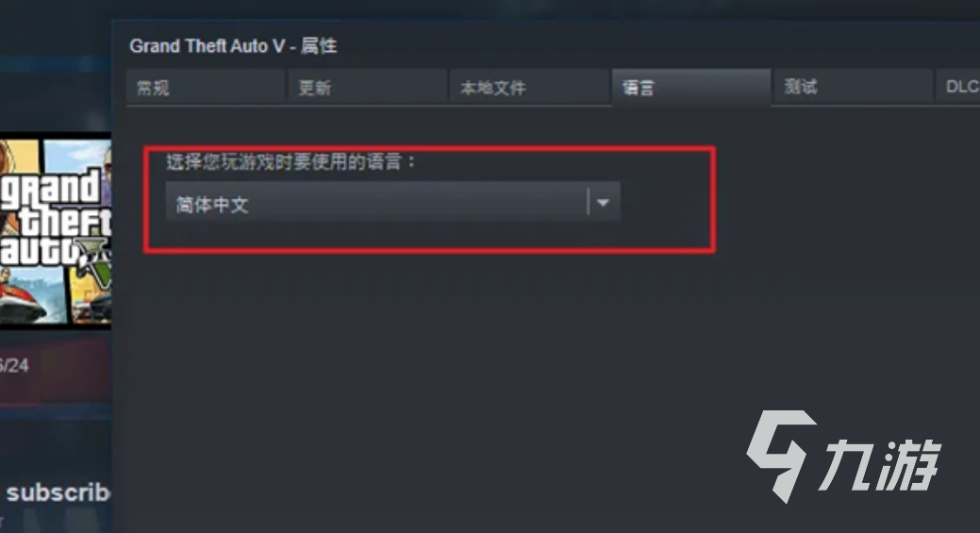Click the Grand Theft Auto V - 属性 title
Screen dimensions: 980x533
click(x=233, y=46)
